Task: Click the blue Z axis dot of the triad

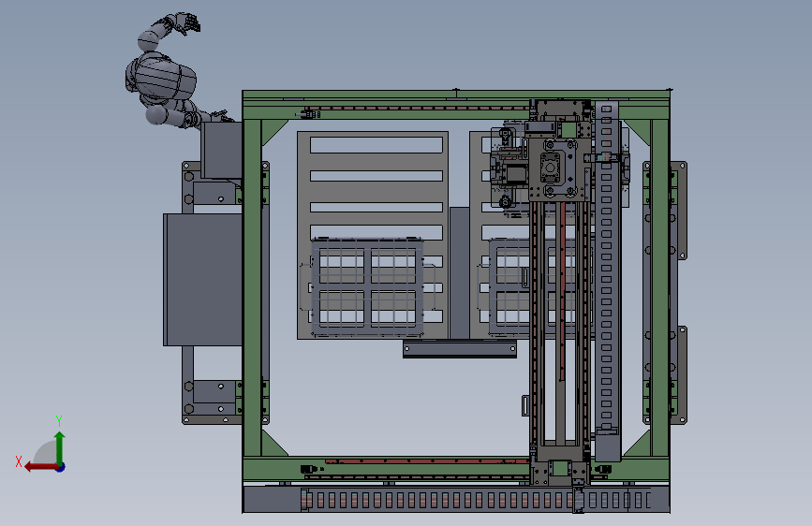Action: [x=61, y=467]
